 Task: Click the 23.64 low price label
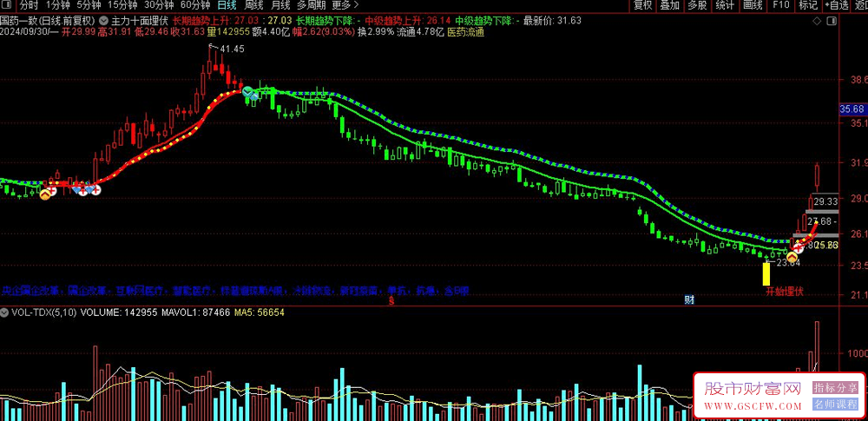click(788, 262)
